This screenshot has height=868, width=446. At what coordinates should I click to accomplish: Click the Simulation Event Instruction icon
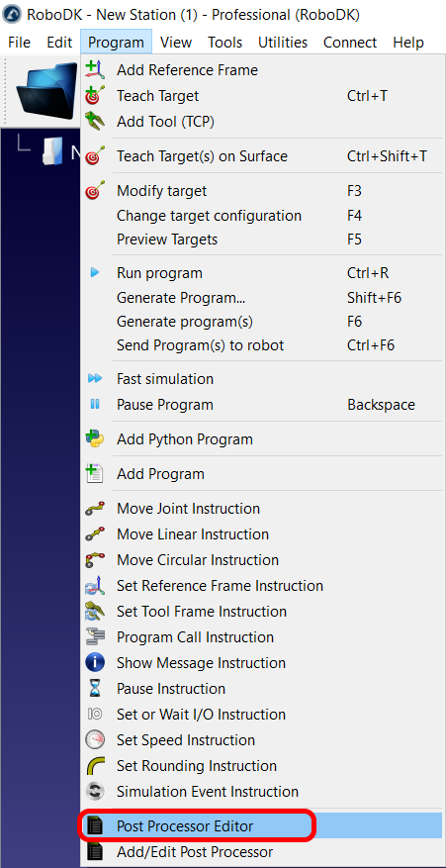click(95, 792)
